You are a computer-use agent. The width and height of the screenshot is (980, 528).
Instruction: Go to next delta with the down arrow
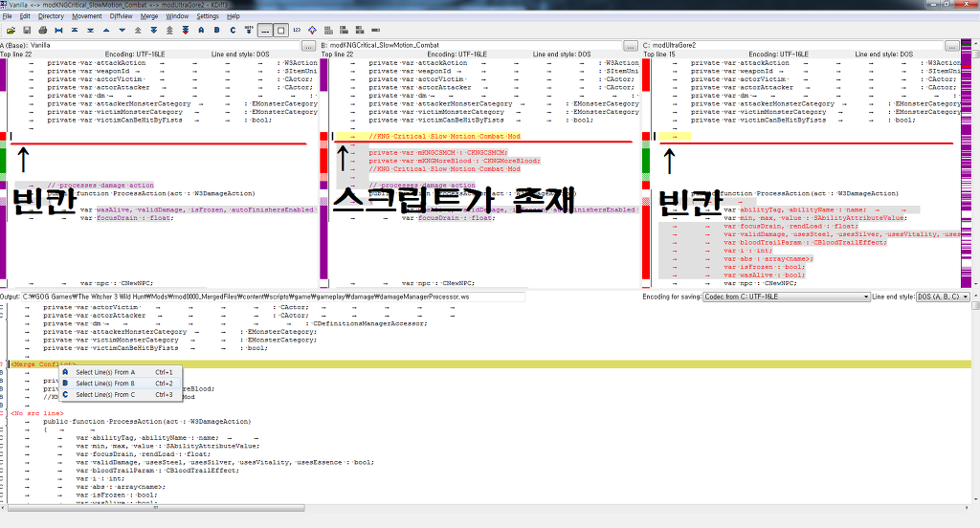click(122, 31)
